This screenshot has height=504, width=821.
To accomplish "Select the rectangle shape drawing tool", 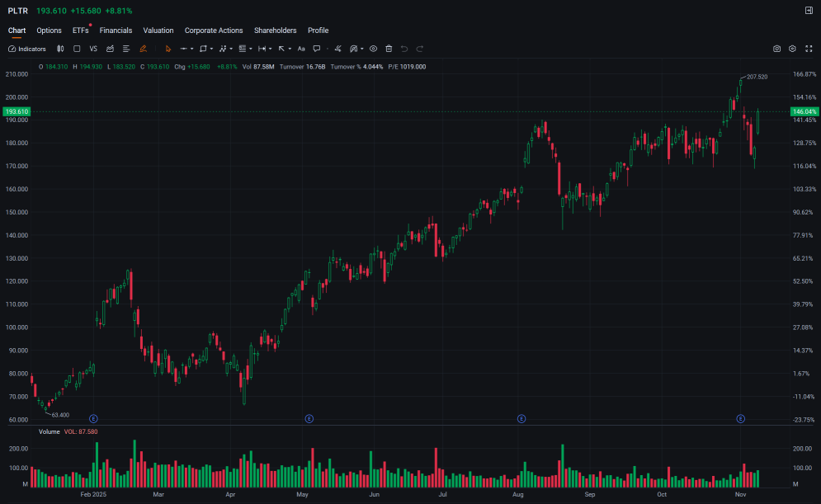I will 203,49.
